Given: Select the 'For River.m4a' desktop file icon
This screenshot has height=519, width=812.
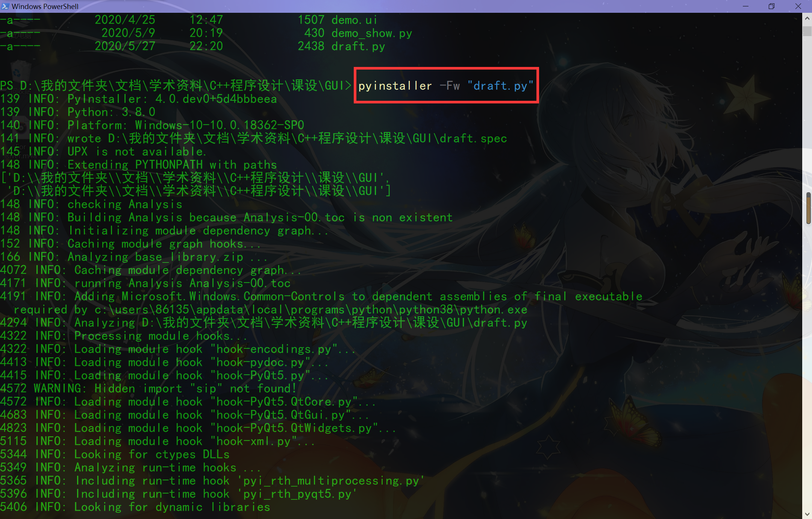Looking at the screenshot, I should pos(21,128).
